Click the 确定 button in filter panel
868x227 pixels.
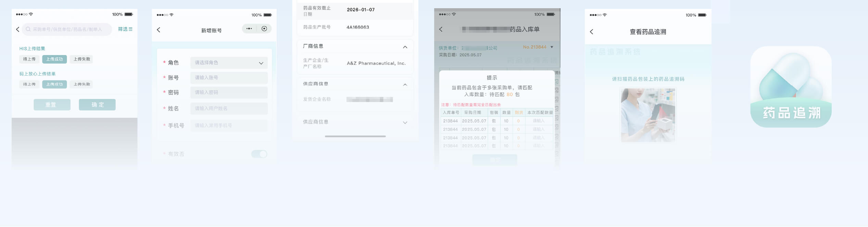click(x=97, y=105)
